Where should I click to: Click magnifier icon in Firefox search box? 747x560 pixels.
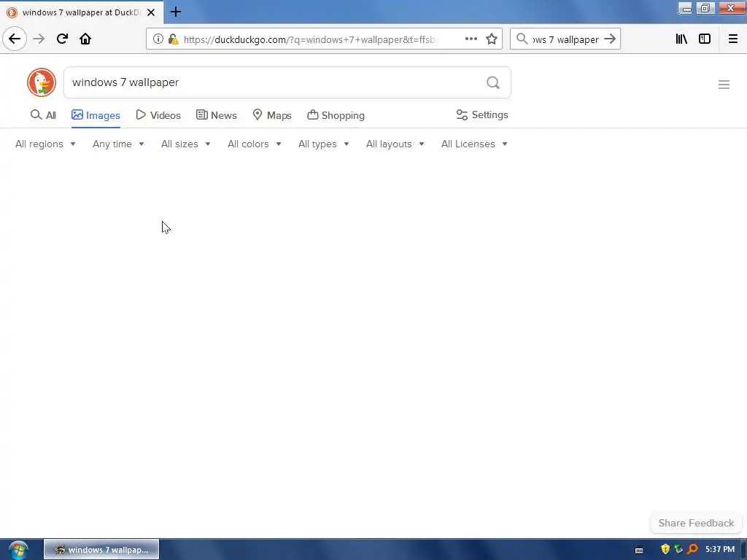(522, 39)
